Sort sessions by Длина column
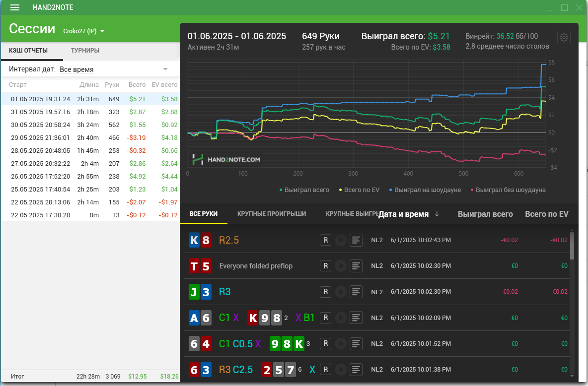Image resolution: width=588 pixels, height=386 pixels. pos(89,85)
